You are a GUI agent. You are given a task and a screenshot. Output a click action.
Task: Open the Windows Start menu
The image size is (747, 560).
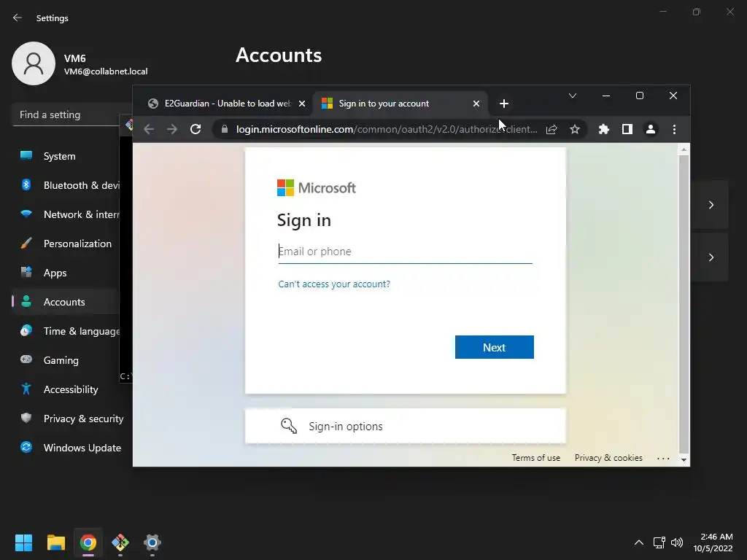pyautogui.click(x=23, y=542)
